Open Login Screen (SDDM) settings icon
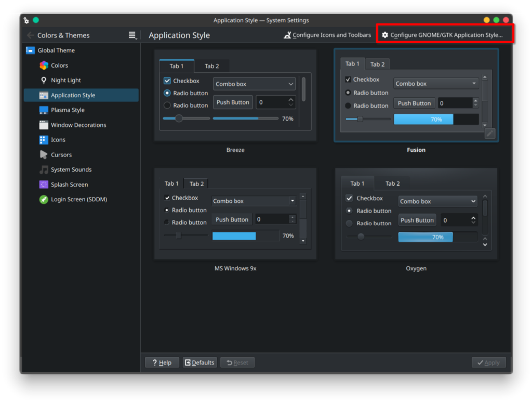Viewport: 532px width, 403px height. point(44,200)
